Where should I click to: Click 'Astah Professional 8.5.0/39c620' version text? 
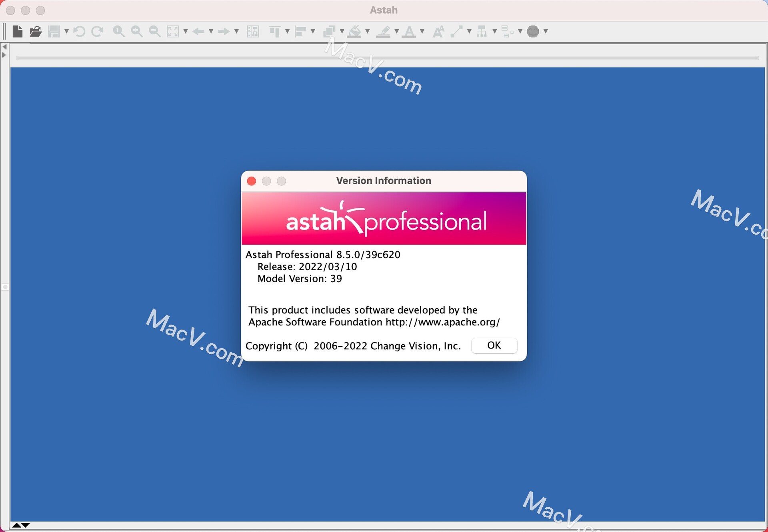pos(323,255)
